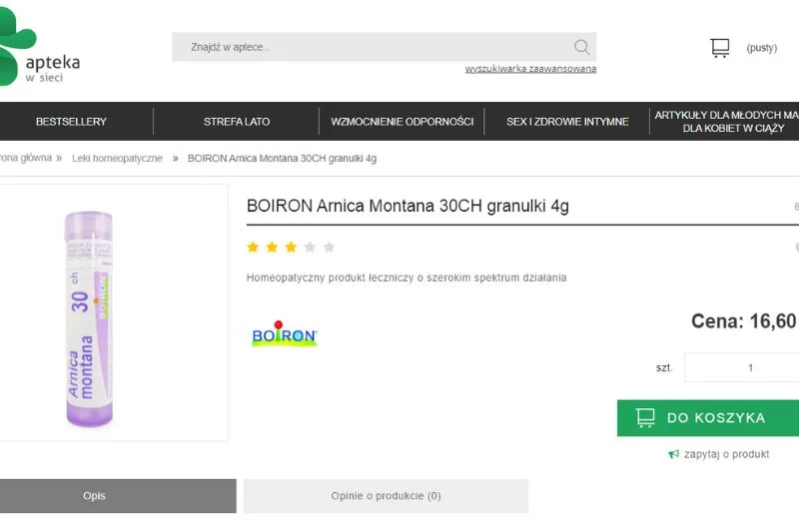799x532 pixels.
Task: Click the megaphone icon beside zapytaj o produkt
Action: tap(674, 454)
